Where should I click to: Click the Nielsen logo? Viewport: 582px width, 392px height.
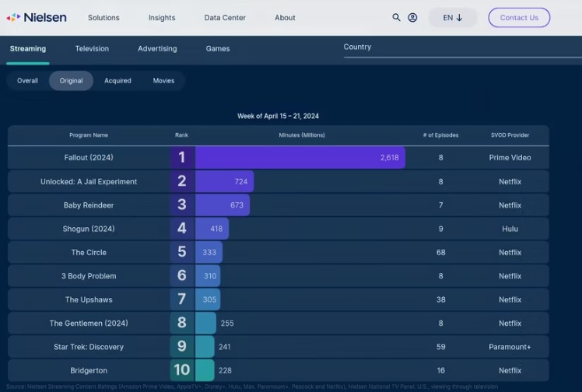click(x=37, y=17)
